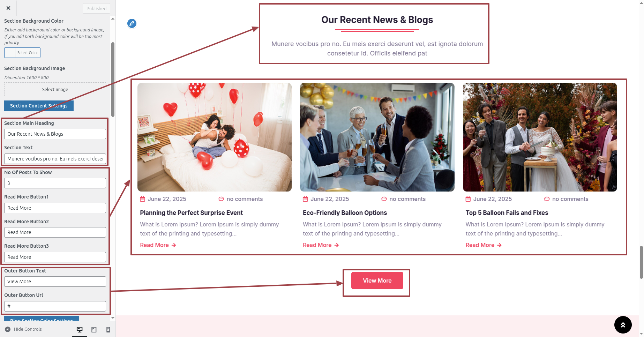Open Blog Section Color Settings tab

click(x=42, y=319)
